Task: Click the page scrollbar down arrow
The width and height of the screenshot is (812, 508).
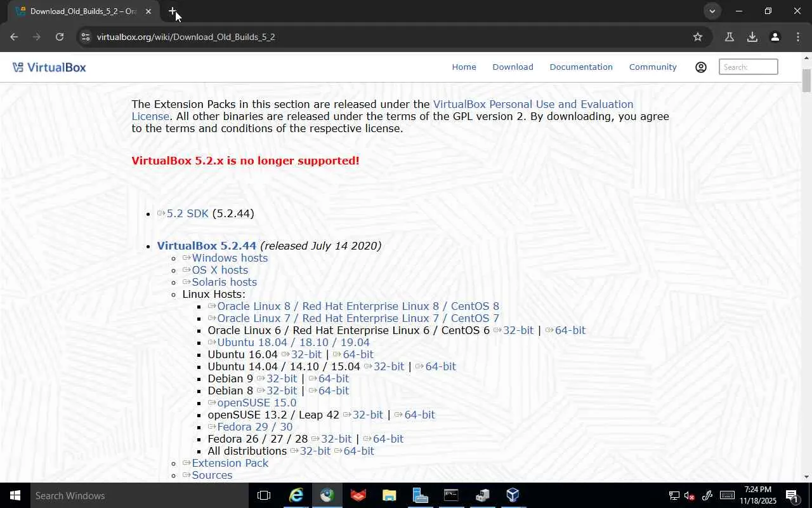Action: tap(806, 477)
